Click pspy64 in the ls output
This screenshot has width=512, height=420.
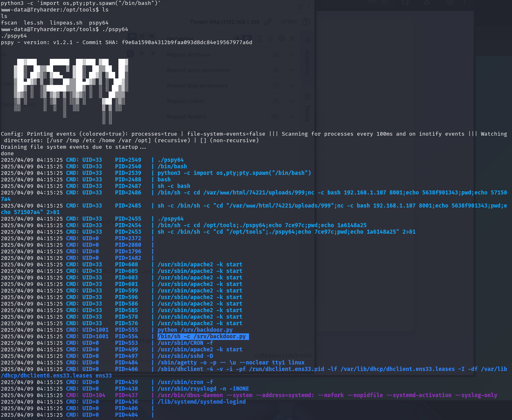(x=99, y=22)
